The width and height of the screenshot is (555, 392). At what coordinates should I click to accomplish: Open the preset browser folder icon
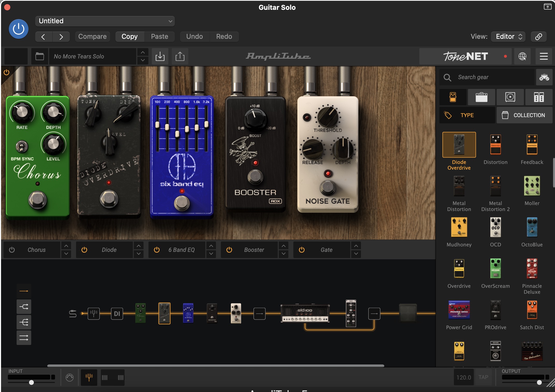point(40,56)
